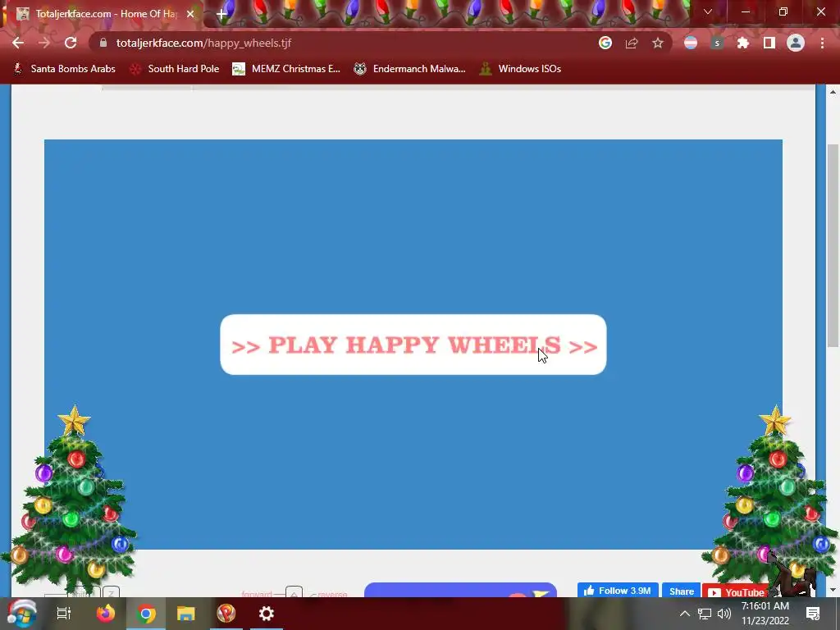Click the scrollbar up arrow
The image size is (840, 630).
pyautogui.click(x=833, y=92)
